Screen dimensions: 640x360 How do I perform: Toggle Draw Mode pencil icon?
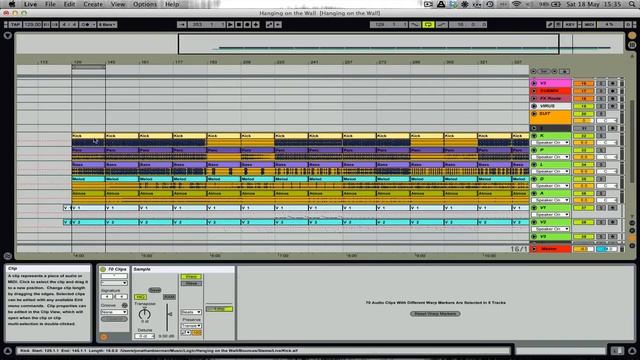(x=550, y=24)
